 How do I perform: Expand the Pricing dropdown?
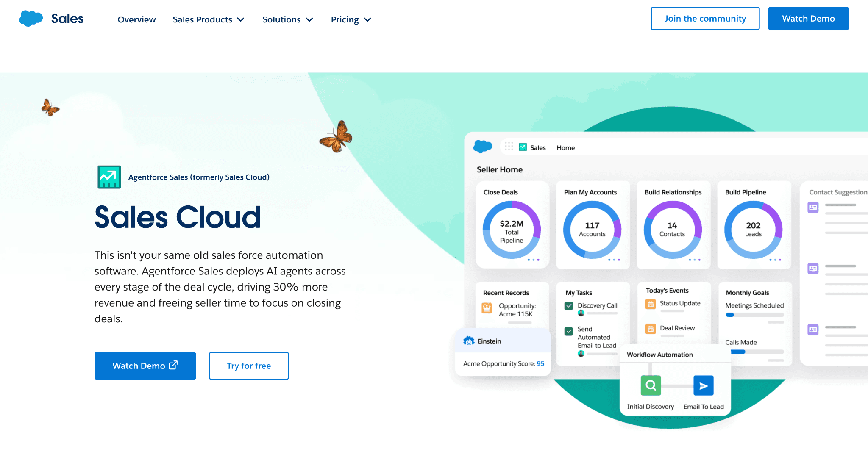(x=351, y=19)
